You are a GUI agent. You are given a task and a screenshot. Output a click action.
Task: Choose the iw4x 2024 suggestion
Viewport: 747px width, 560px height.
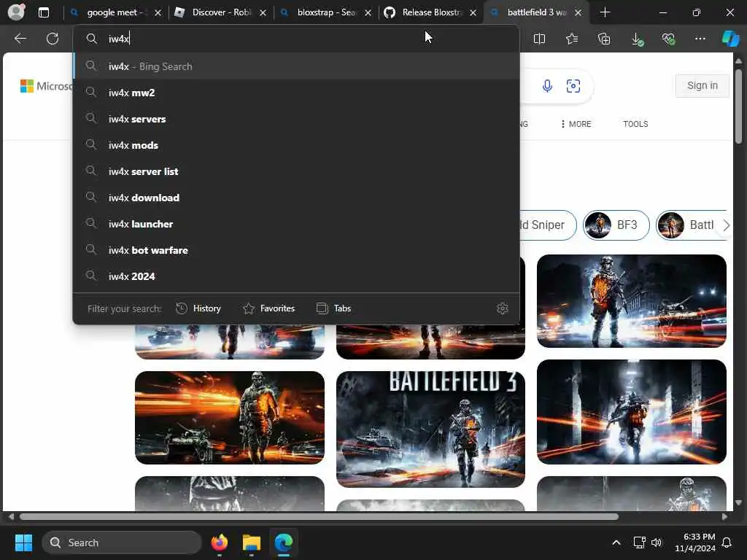[296, 276]
